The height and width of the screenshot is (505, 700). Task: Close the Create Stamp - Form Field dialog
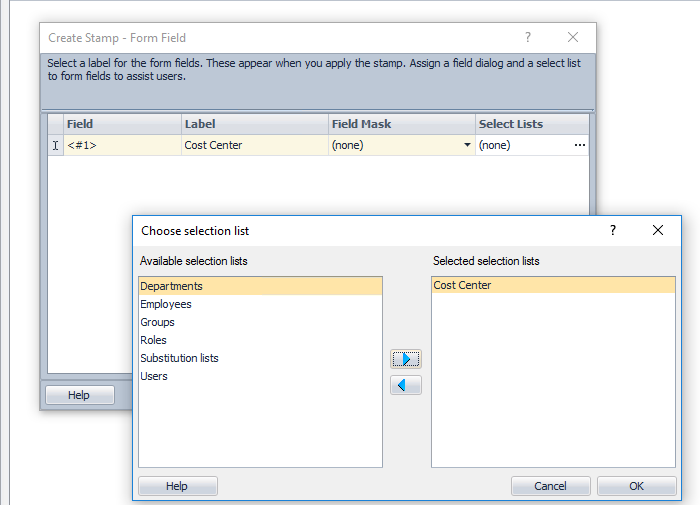573,37
